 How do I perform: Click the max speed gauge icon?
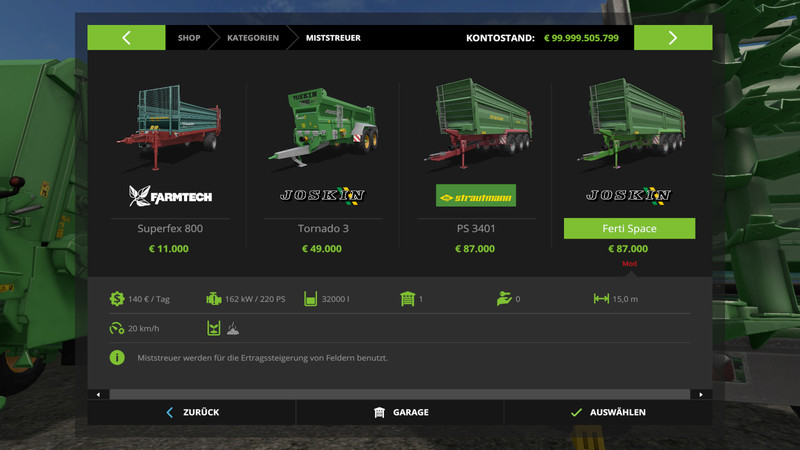coord(117,328)
